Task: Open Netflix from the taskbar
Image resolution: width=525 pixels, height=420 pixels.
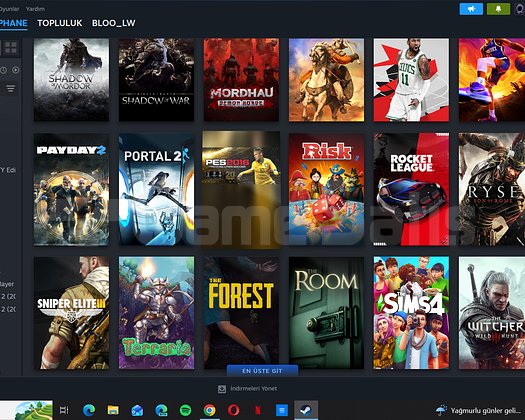Action: pos(257,410)
